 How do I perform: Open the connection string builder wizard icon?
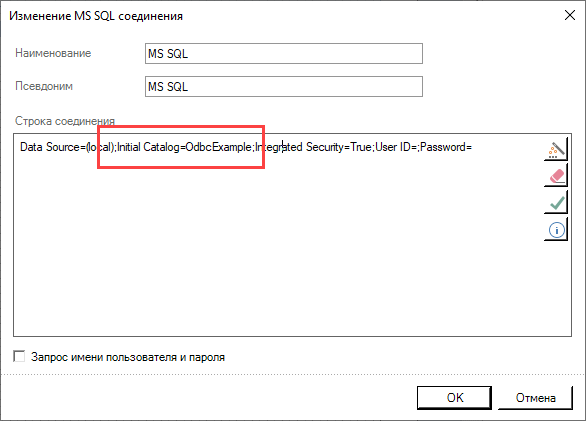coord(556,149)
